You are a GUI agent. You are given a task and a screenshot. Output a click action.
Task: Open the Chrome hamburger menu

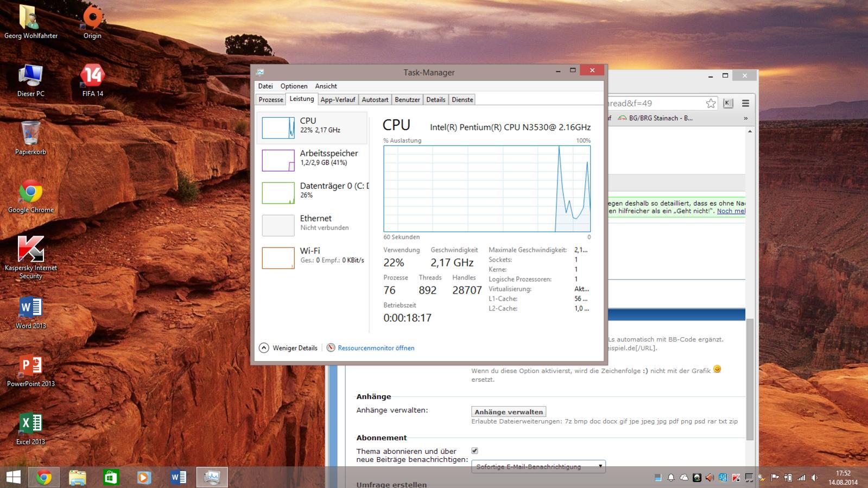pos(745,103)
